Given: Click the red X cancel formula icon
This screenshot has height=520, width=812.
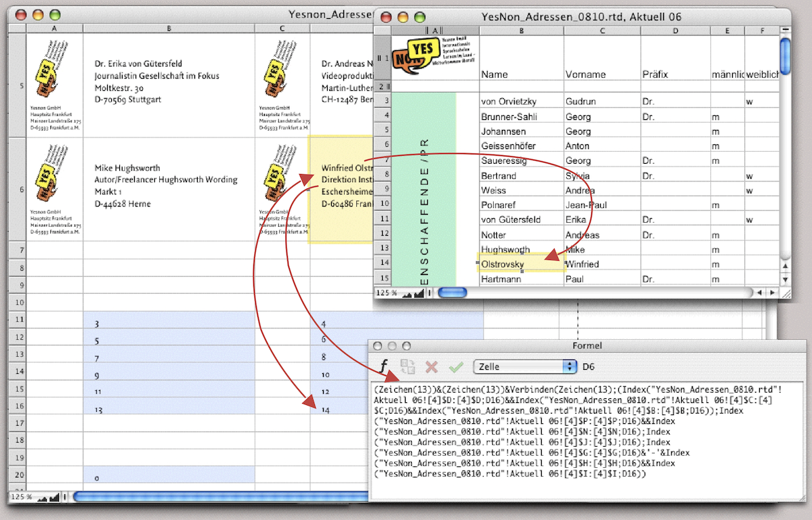Looking at the screenshot, I should coord(431,366).
